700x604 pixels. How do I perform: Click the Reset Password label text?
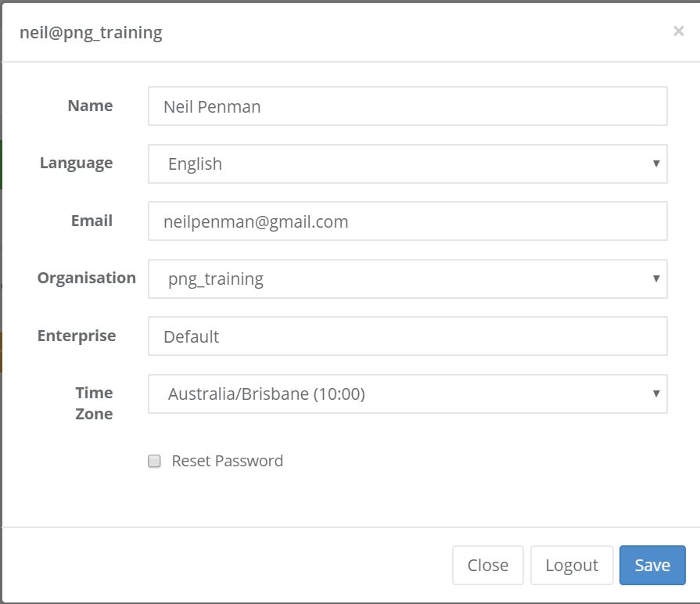227,461
